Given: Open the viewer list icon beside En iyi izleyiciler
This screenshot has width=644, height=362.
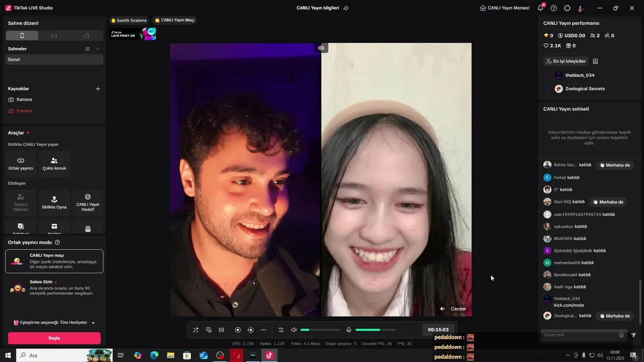Looking at the screenshot, I should point(595,61).
